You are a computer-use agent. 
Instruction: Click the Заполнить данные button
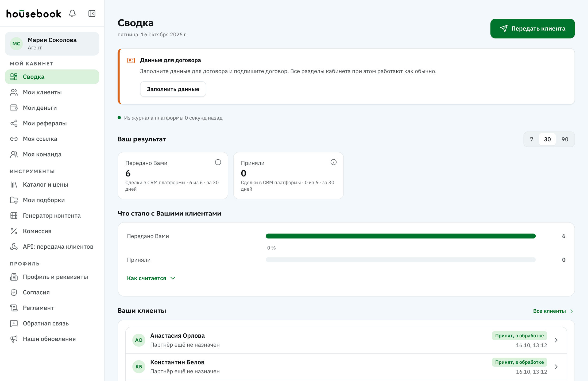click(173, 89)
